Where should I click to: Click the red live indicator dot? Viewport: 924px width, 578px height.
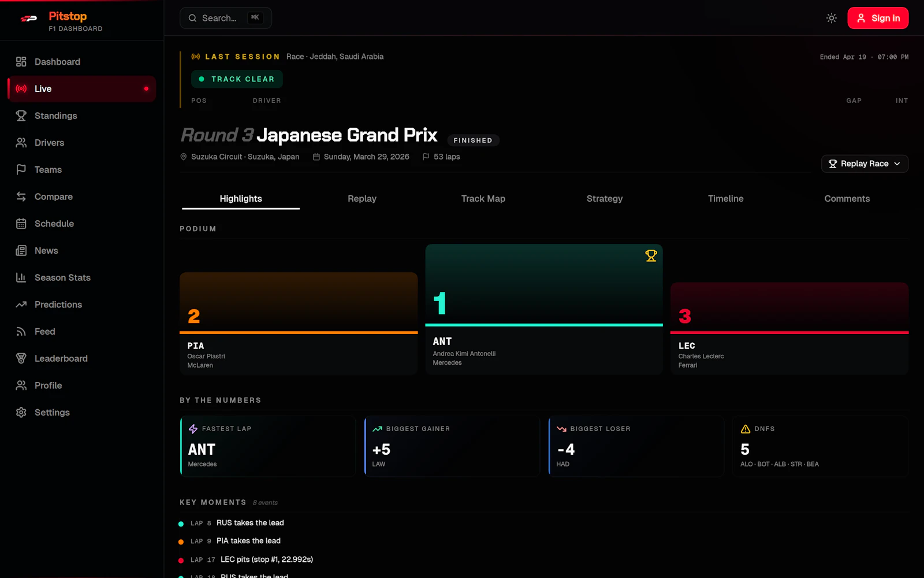point(146,88)
